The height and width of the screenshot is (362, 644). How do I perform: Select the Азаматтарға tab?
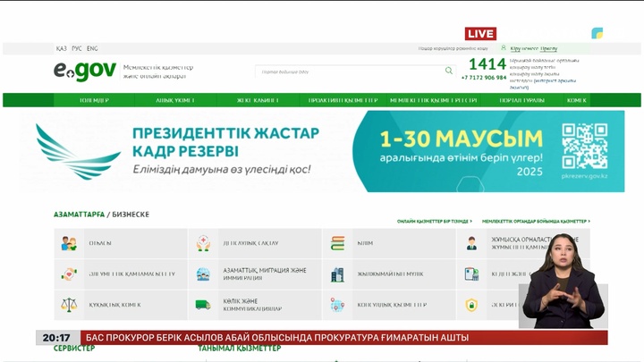coord(80,215)
